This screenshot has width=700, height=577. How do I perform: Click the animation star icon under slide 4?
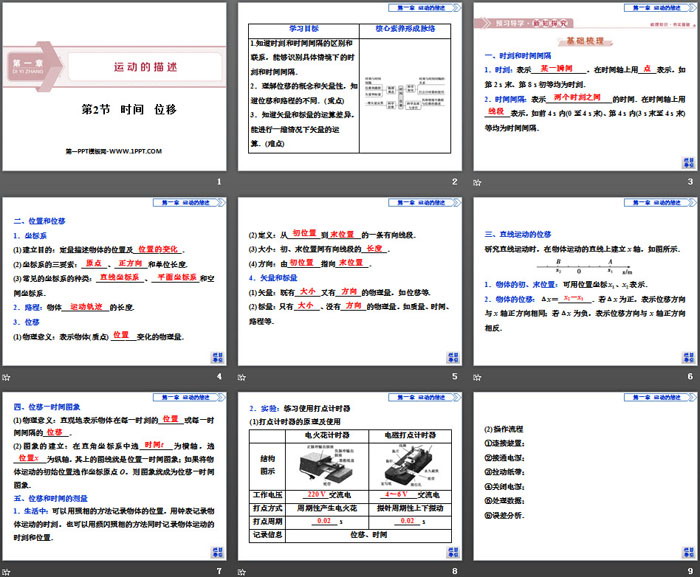coord(5,376)
